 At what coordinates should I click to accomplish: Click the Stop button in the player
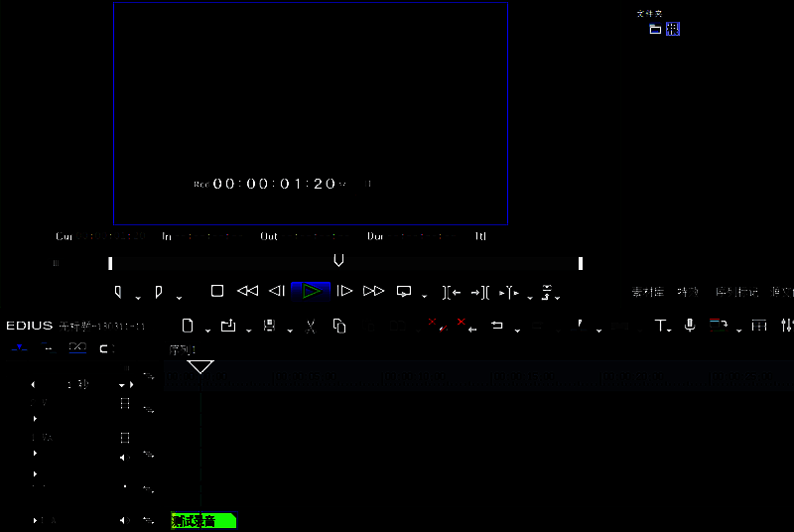tap(217, 291)
